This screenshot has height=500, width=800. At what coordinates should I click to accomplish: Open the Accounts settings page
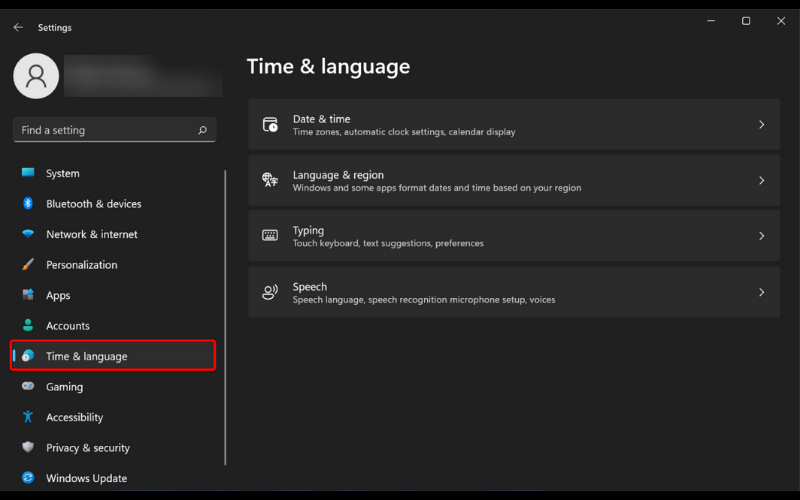(x=67, y=326)
